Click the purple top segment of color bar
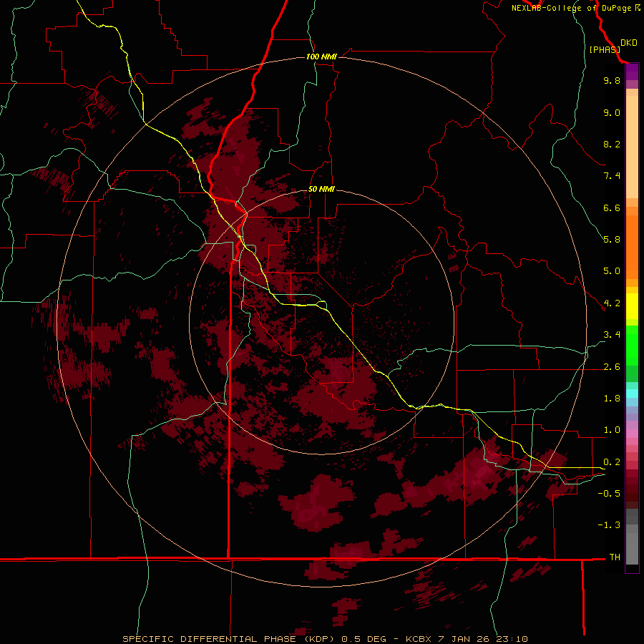This screenshot has width=644, height=644. (x=632, y=72)
